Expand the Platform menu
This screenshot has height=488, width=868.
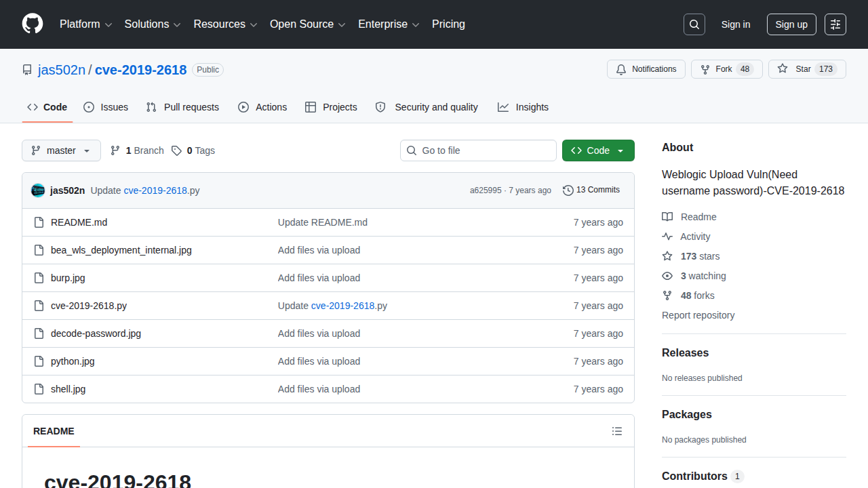point(85,24)
